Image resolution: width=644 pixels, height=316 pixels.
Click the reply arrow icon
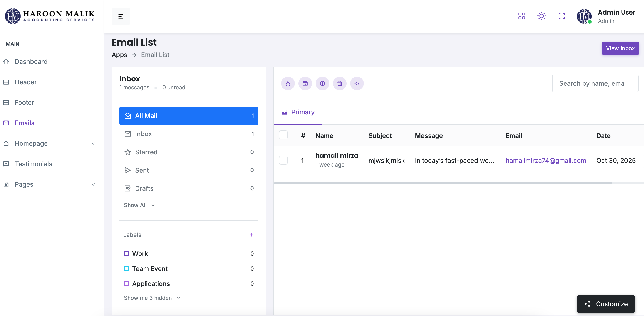tap(357, 83)
